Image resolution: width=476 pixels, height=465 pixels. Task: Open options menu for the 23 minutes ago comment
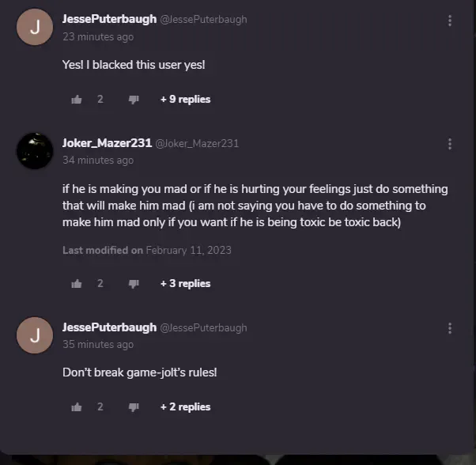pyautogui.click(x=450, y=21)
